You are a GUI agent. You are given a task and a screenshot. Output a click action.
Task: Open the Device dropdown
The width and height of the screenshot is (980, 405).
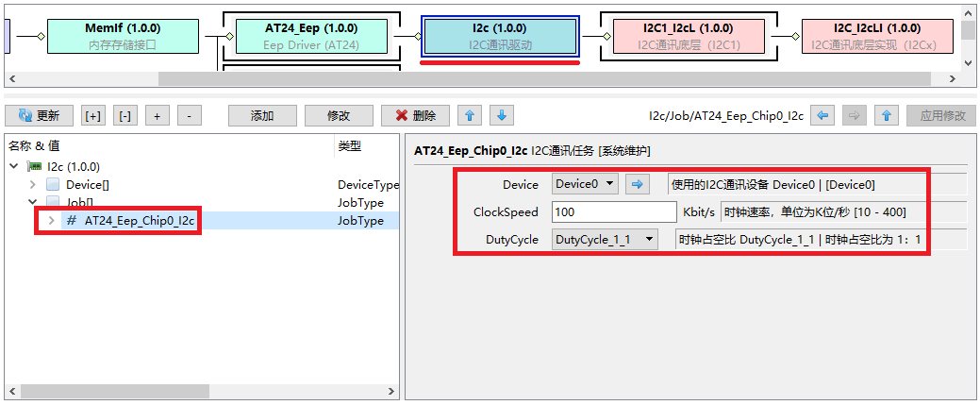(x=585, y=185)
